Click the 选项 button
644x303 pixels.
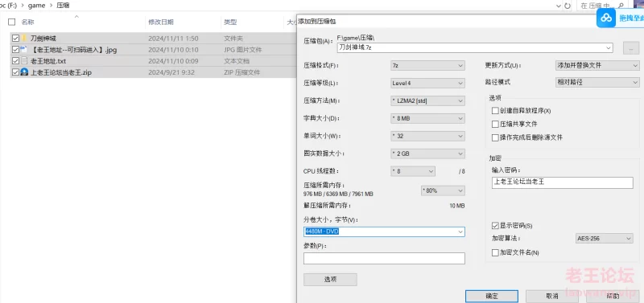point(330,280)
